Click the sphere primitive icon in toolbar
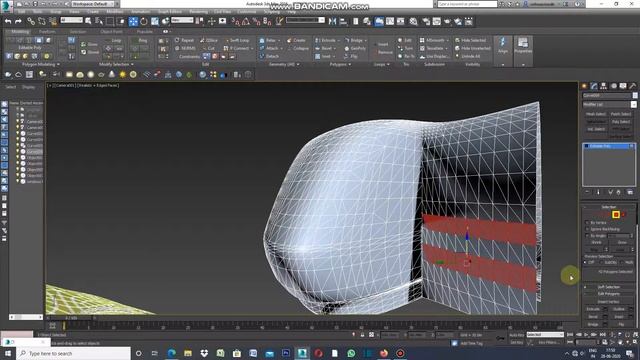 pos(91,75)
